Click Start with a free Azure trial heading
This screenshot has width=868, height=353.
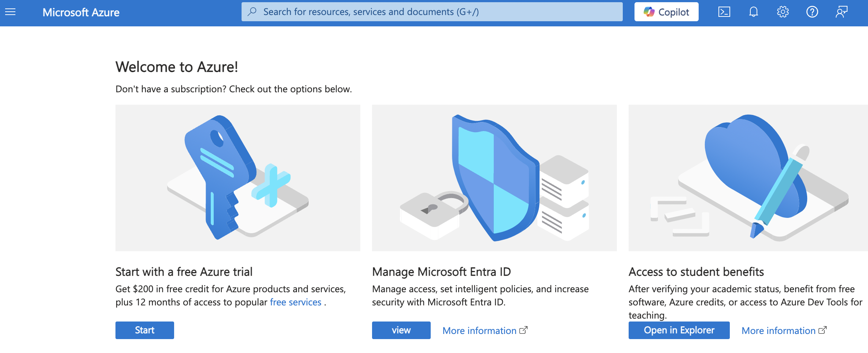pos(184,272)
